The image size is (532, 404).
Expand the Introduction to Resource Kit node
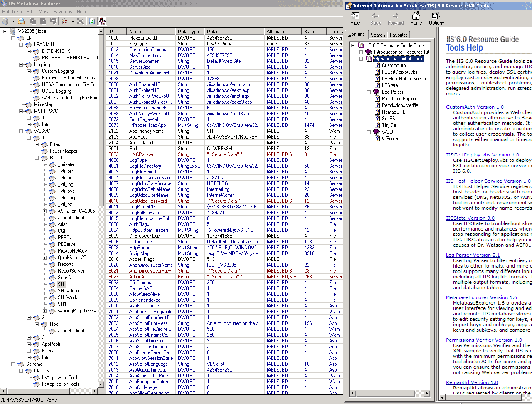tap(361, 52)
